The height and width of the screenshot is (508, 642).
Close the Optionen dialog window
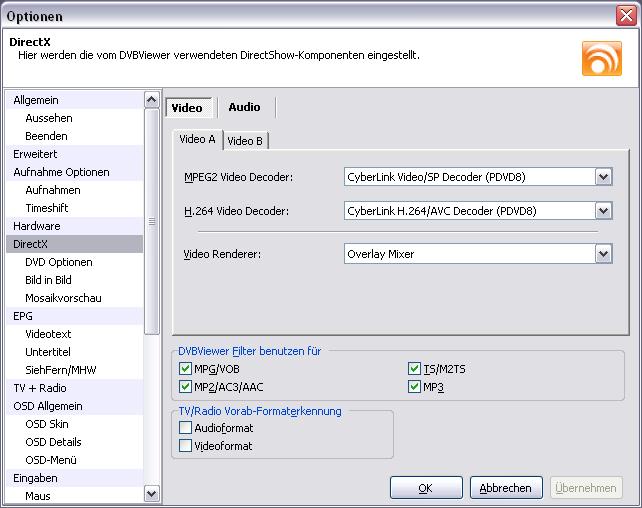click(x=625, y=16)
